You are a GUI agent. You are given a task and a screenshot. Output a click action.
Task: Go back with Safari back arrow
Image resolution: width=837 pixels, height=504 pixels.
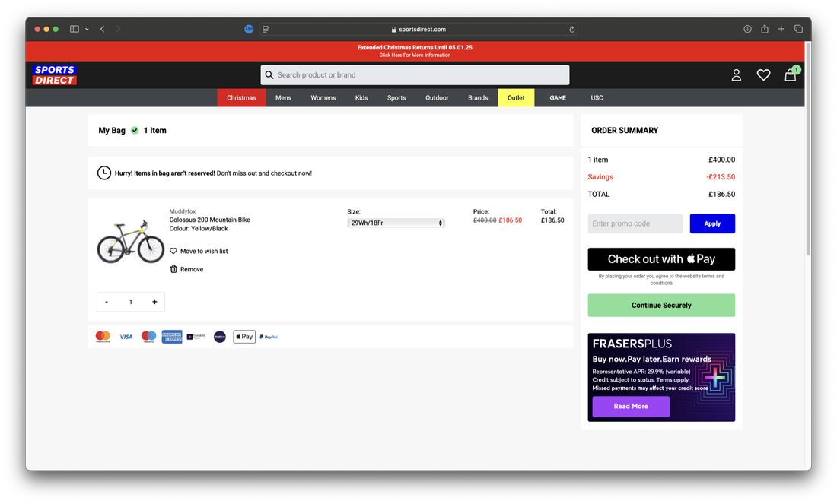(102, 29)
